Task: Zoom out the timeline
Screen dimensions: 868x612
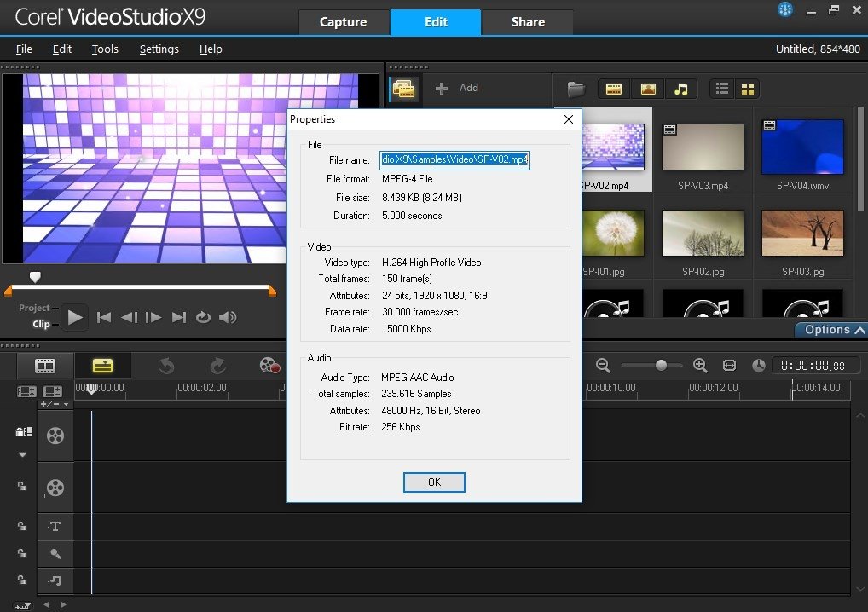Action: coord(603,365)
